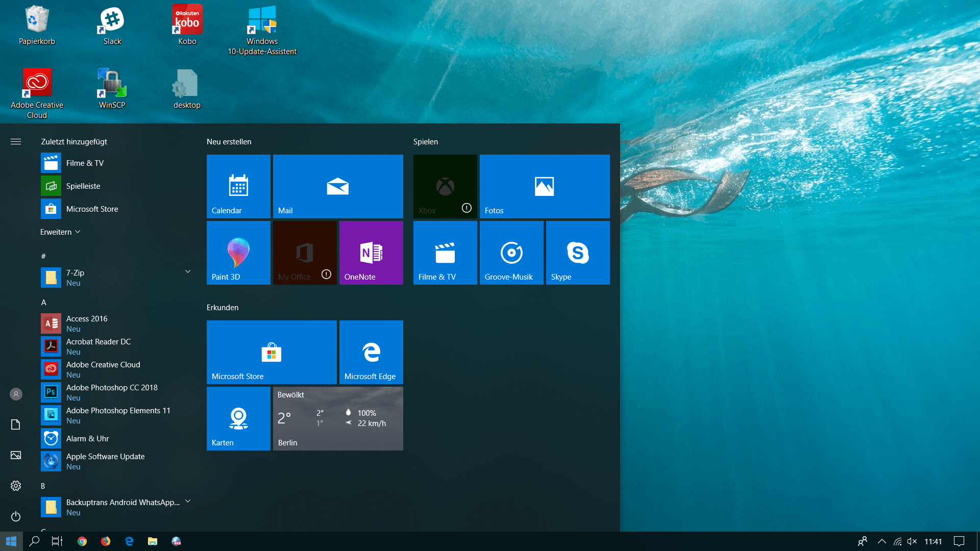Expand Backuptrans Android WhatsApp folder chevron
This screenshot has width=980, height=551.
(x=188, y=501)
